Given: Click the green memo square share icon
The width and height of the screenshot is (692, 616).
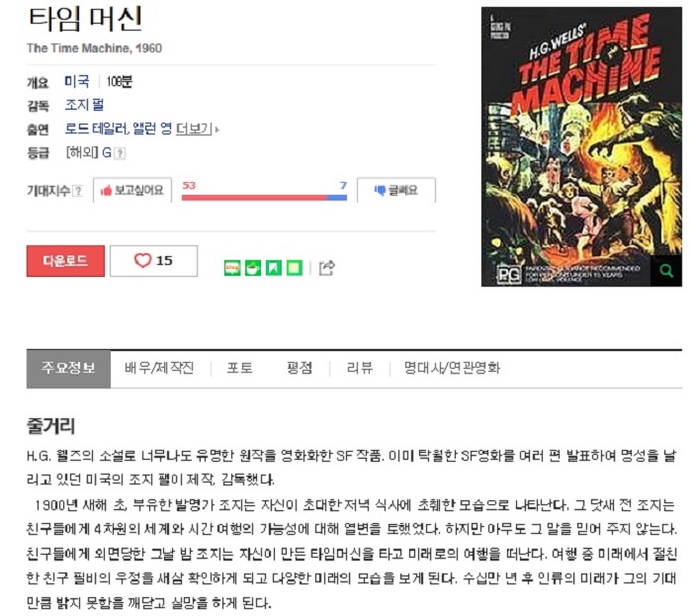Looking at the screenshot, I should (x=295, y=268).
